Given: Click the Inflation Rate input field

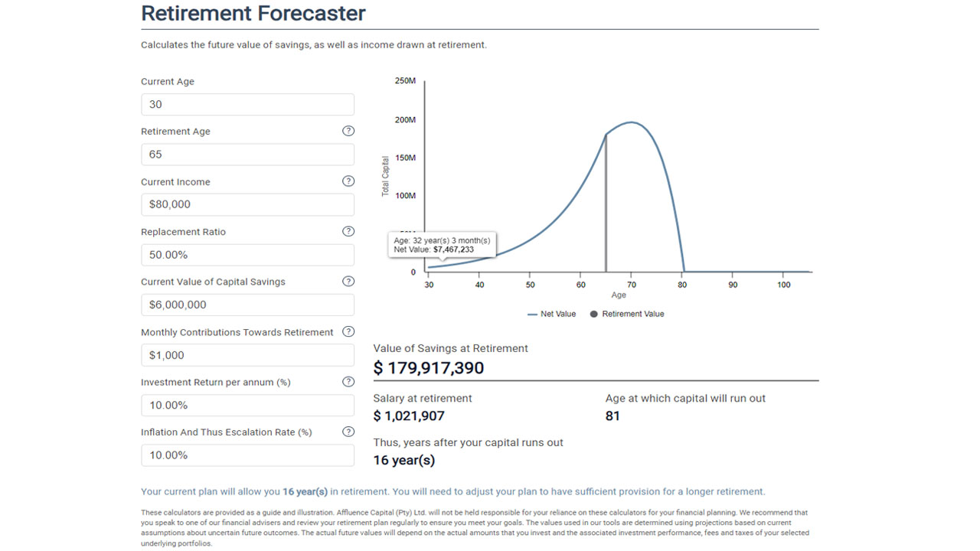Looking at the screenshot, I should [x=247, y=455].
